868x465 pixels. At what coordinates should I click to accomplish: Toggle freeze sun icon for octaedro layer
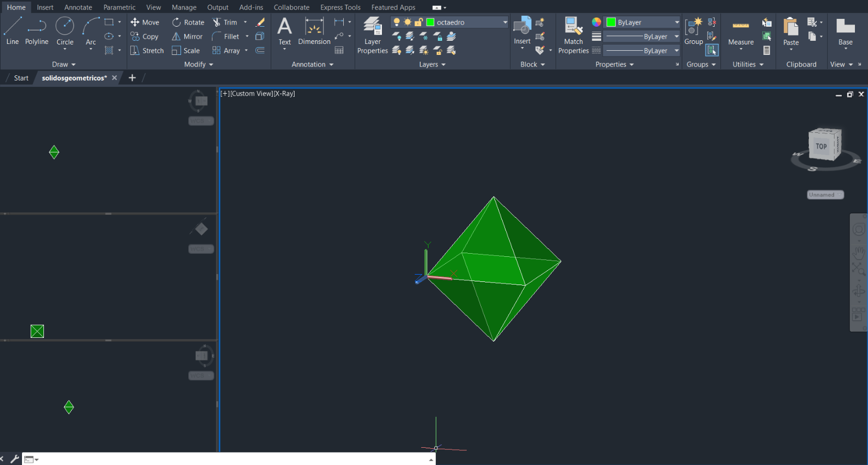click(408, 22)
